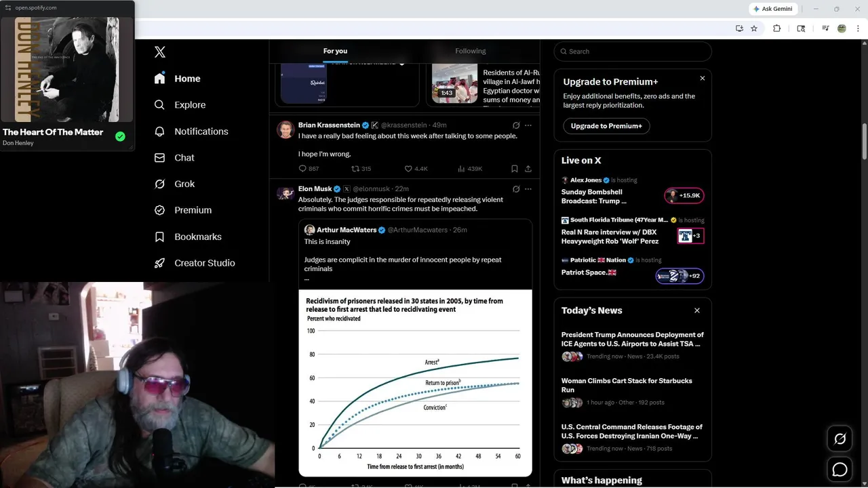Screen dimensions: 868x488
Task: Like Brian Krassenstein's post
Action: pyautogui.click(x=416, y=169)
